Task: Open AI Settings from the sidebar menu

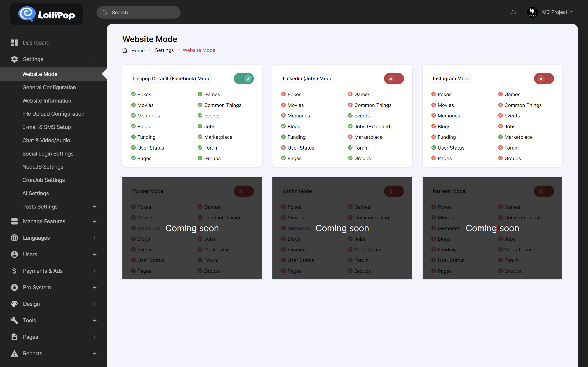Action: pyautogui.click(x=35, y=193)
